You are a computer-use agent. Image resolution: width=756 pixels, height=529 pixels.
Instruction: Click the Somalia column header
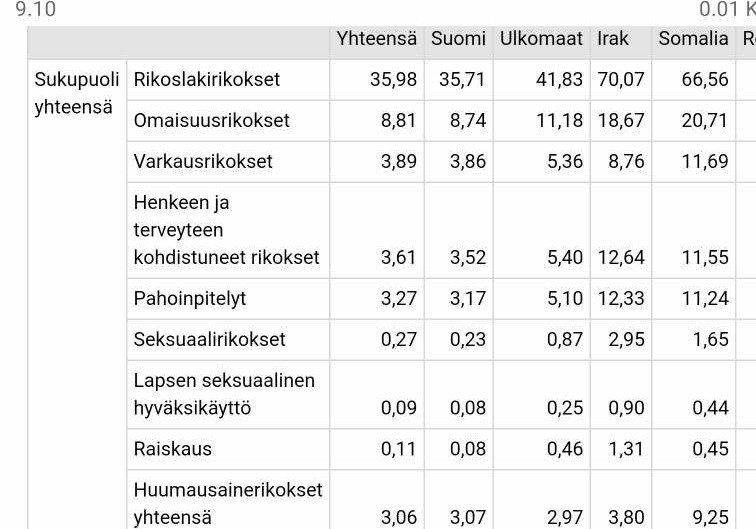tap(693, 39)
